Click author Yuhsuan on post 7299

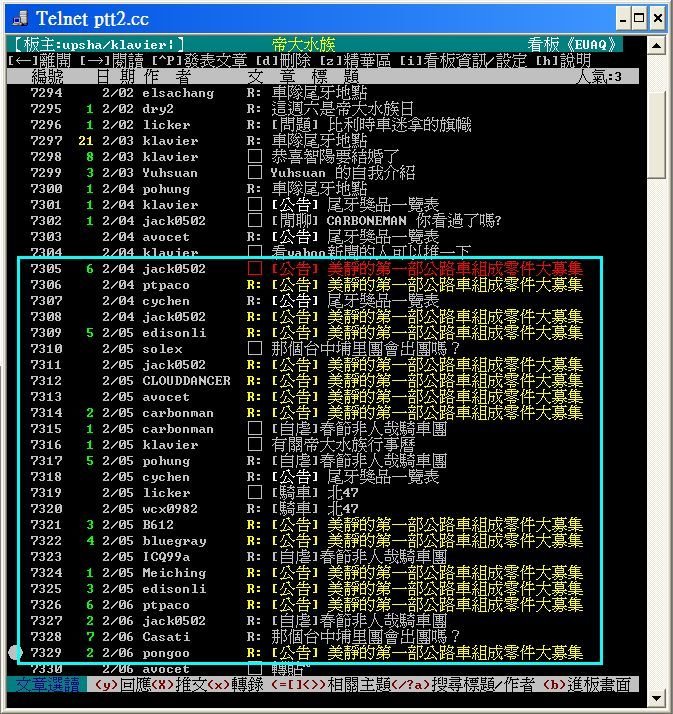[x=170, y=173]
